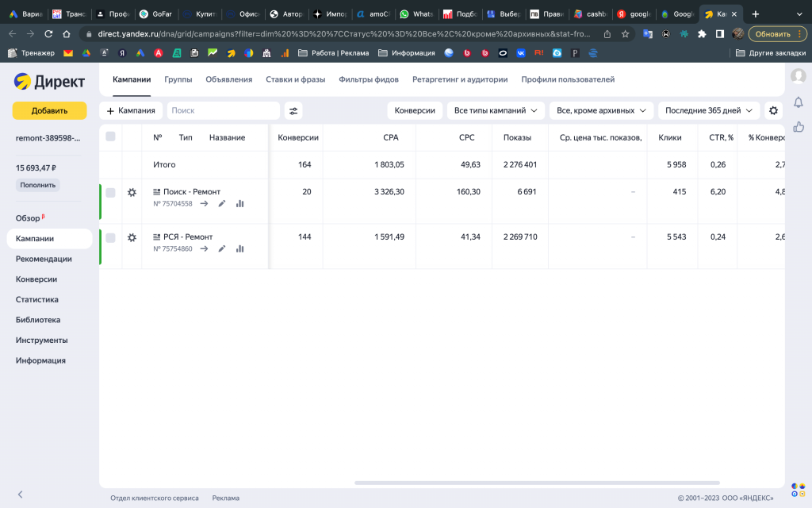Click gear icon for Поиск - Ремонт campaign
The height and width of the screenshot is (508, 812).
(132, 192)
